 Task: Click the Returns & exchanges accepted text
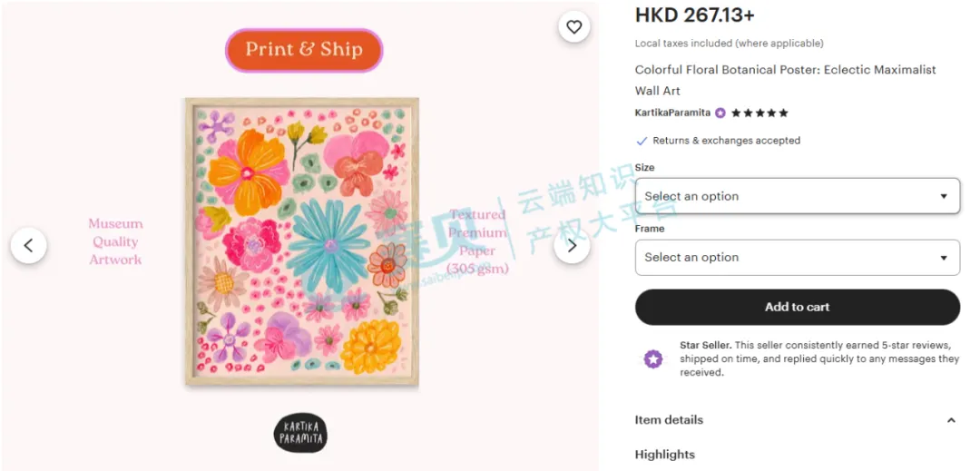726,141
